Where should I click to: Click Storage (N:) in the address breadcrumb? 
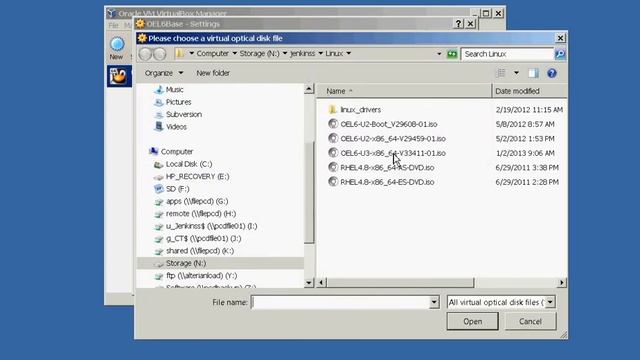[x=260, y=53]
